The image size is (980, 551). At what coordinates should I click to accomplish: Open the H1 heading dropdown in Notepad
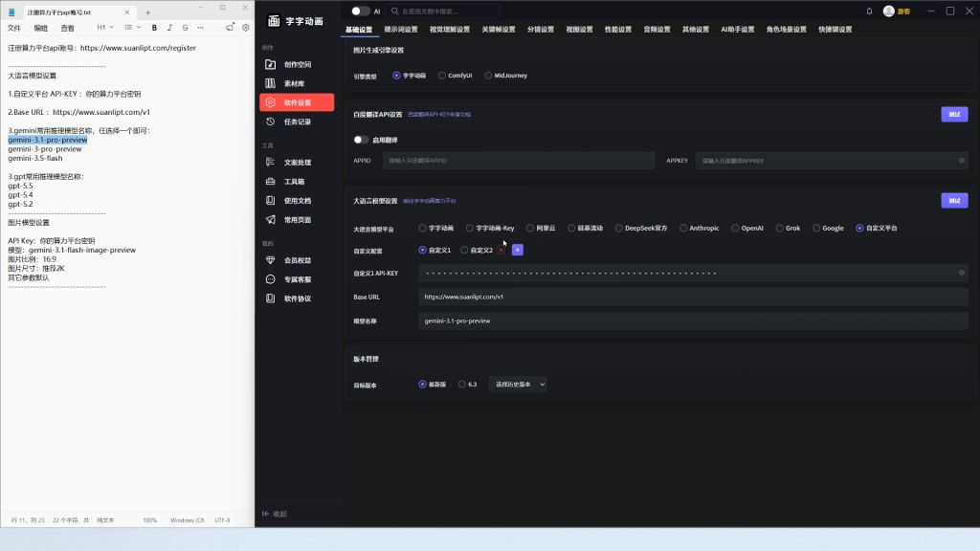105,28
